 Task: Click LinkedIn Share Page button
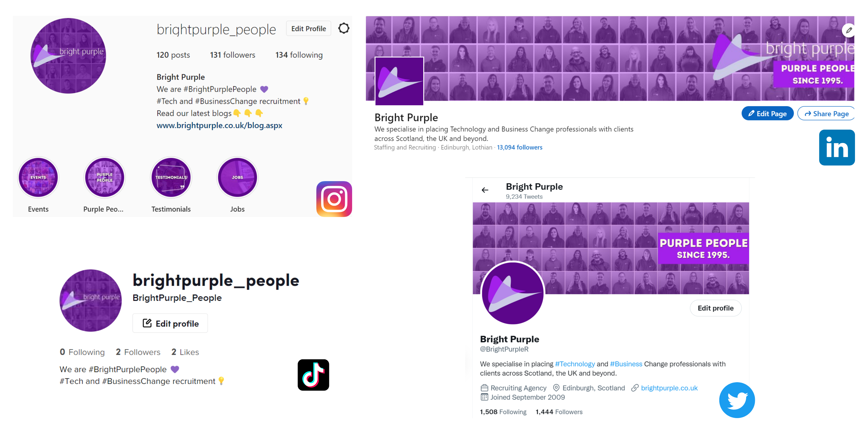[827, 113]
